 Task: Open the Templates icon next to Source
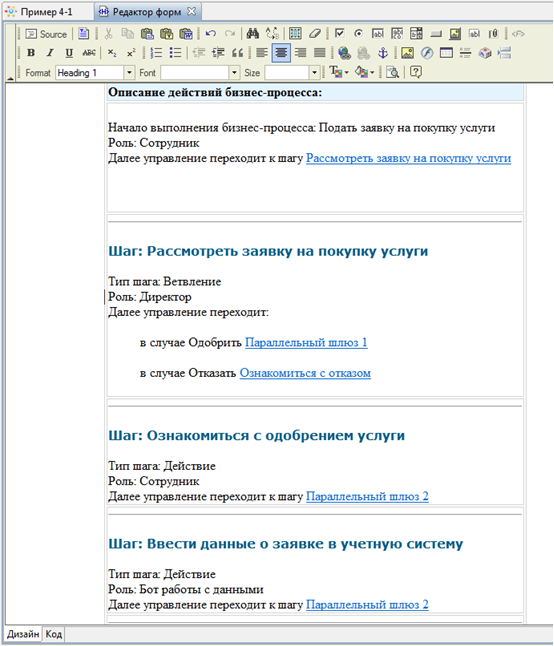click(x=84, y=34)
